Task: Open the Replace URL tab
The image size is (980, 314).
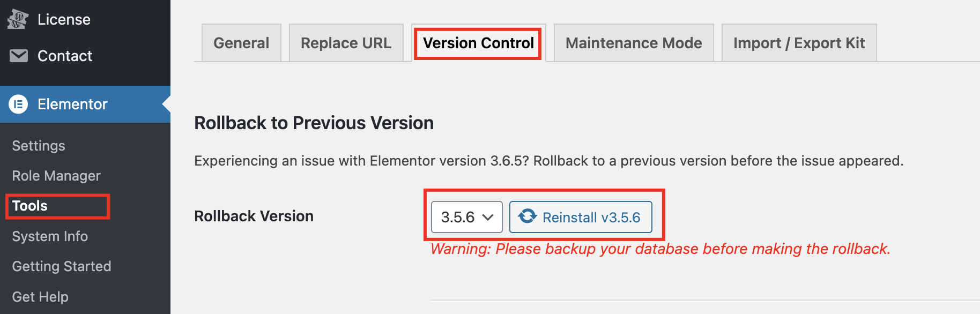Action: pyautogui.click(x=346, y=43)
